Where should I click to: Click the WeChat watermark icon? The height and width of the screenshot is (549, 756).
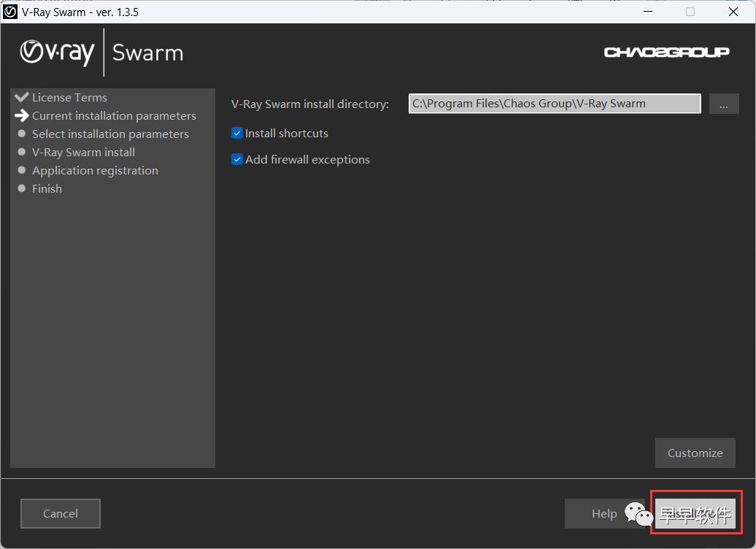tap(639, 513)
